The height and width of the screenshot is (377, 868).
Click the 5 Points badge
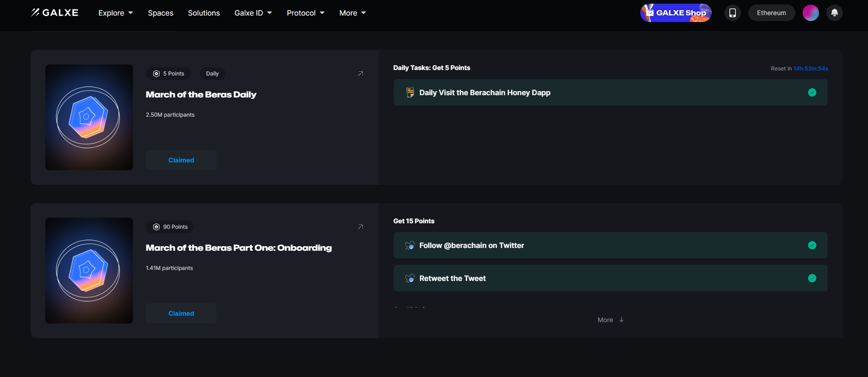(169, 74)
